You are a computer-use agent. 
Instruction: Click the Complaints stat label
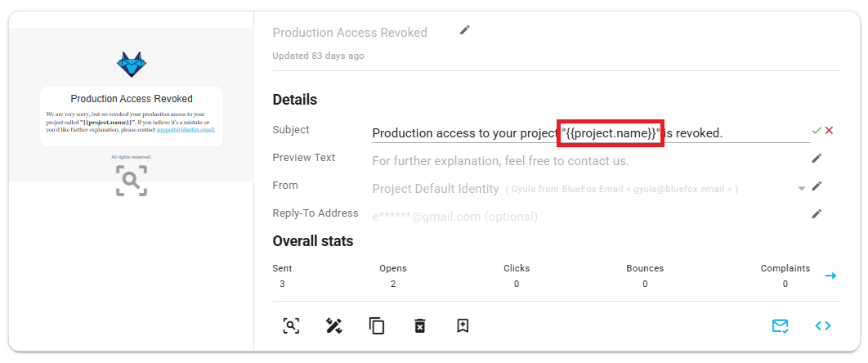[x=785, y=268]
